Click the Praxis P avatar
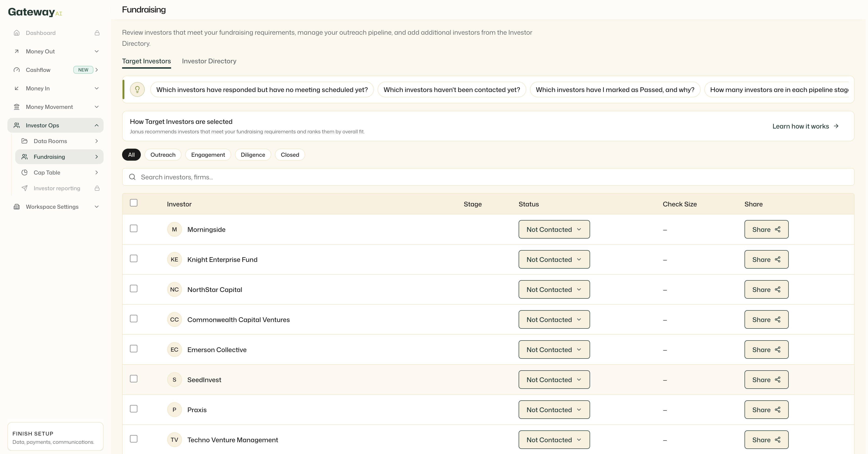Image resolution: width=868 pixels, height=454 pixels. coord(175,410)
